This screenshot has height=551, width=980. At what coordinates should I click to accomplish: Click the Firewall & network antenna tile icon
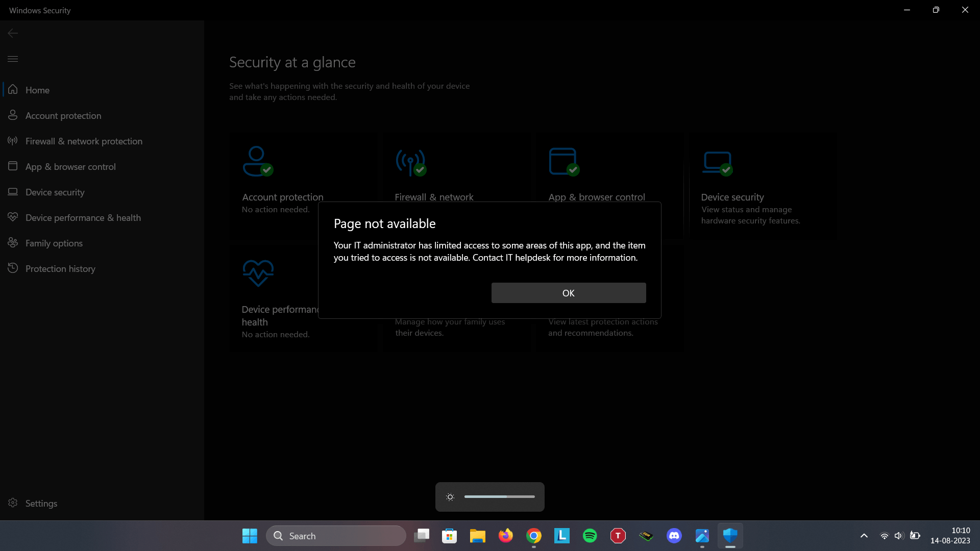(411, 162)
